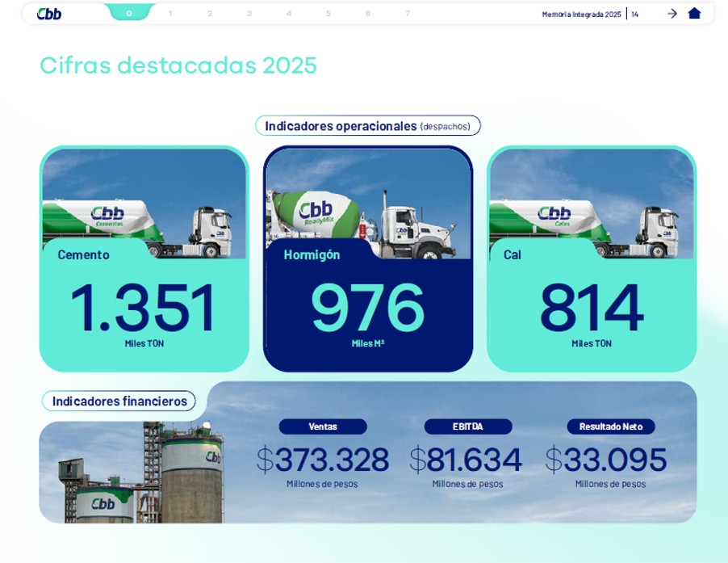Click the Memoria Integrada 2025 label
Screen dimensions: 728x563
(x=581, y=14)
